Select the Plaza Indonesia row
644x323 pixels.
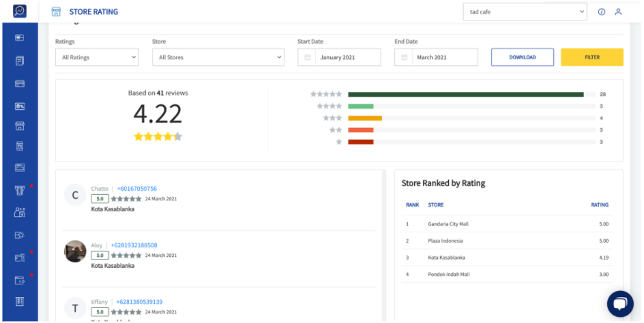coord(507,241)
